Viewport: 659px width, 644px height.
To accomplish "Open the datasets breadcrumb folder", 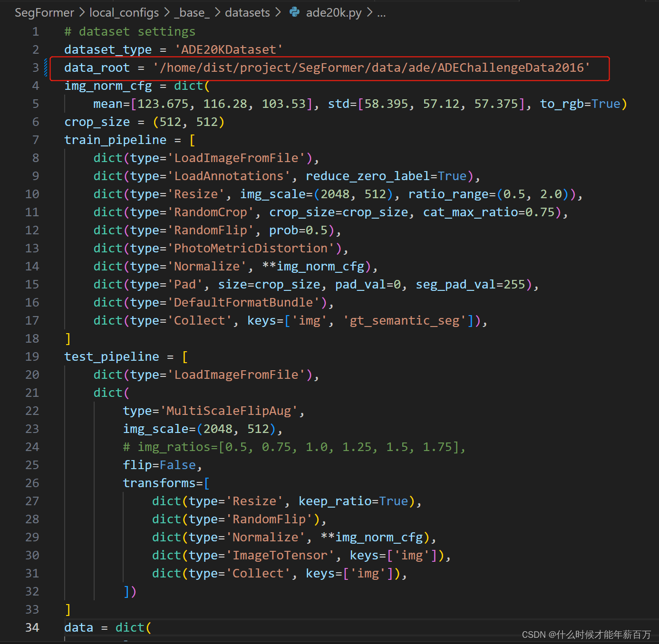I will coord(247,13).
